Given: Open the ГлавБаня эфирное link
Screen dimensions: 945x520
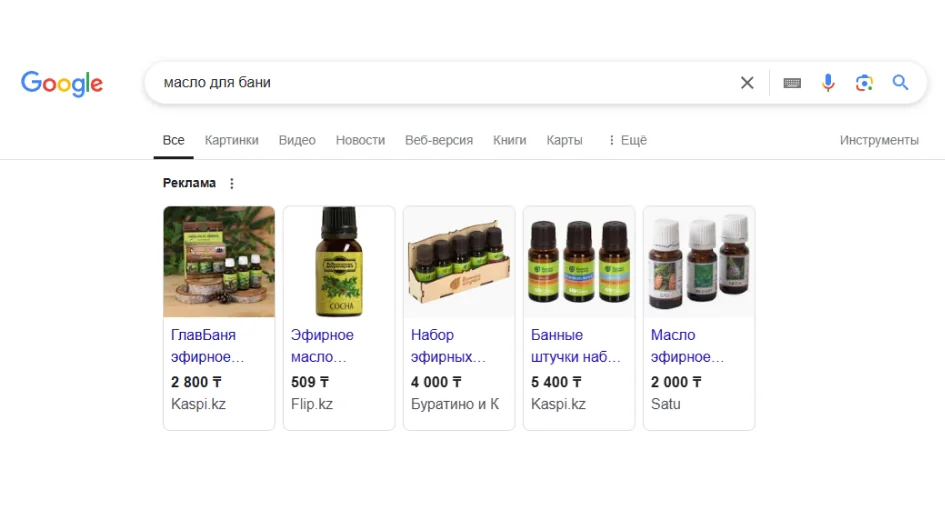Looking at the screenshot, I should tap(207, 346).
